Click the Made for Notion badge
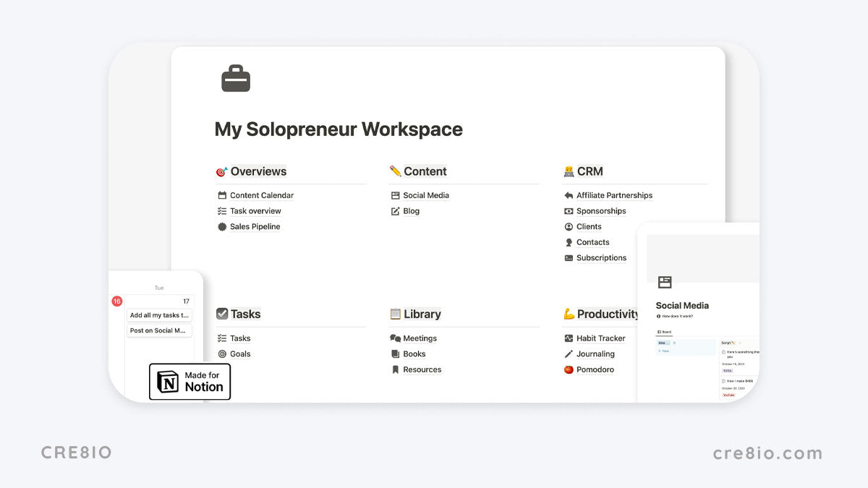Viewport: 868px width, 488px height. coord(190,382)
